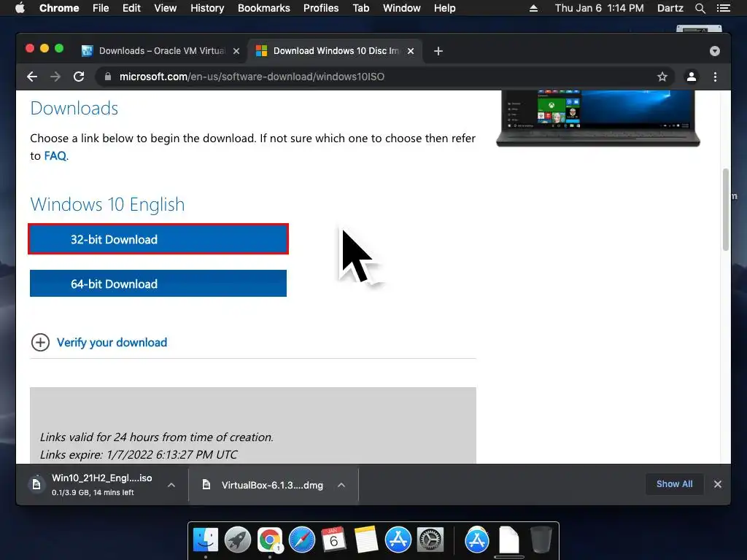Open the Tab menu
The height and width of the screenshot is (560, 747).
coord(360,8)
